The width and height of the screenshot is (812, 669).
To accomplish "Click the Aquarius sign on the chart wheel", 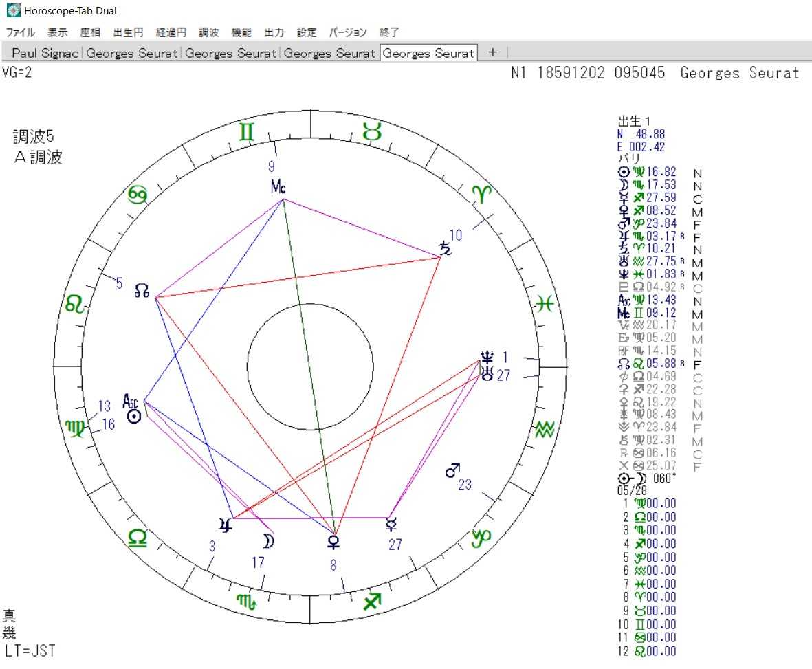I will [545, 429].
